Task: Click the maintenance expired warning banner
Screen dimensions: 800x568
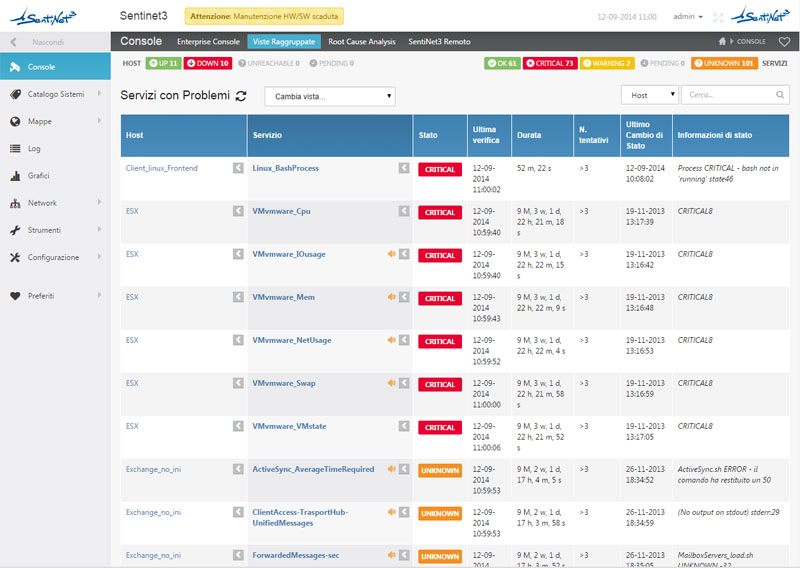Action: (x=264, y=16)
